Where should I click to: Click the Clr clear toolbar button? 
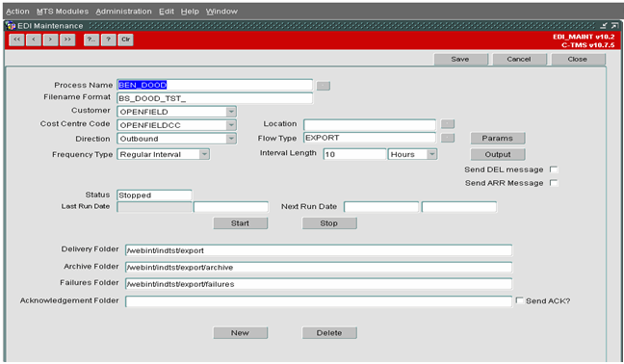pyautogui.click(x=126, y=39)
